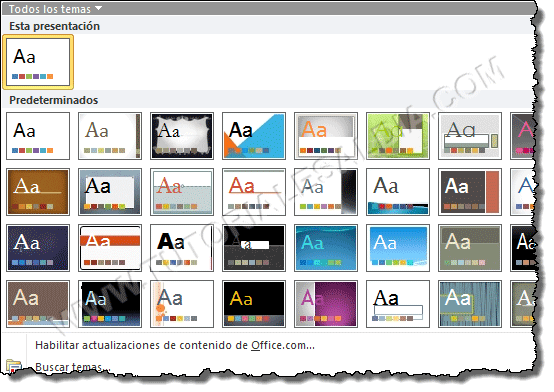Pick the theme with orange horizontal banner
The height and width of the screenshot is (392, 554).
[110, 248]
